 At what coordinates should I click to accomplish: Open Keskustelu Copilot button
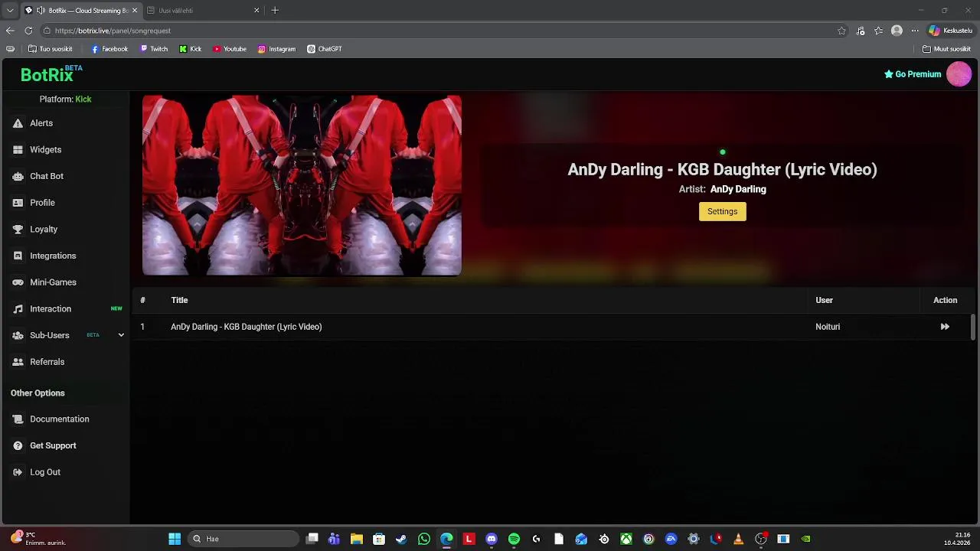coord(950,31)
